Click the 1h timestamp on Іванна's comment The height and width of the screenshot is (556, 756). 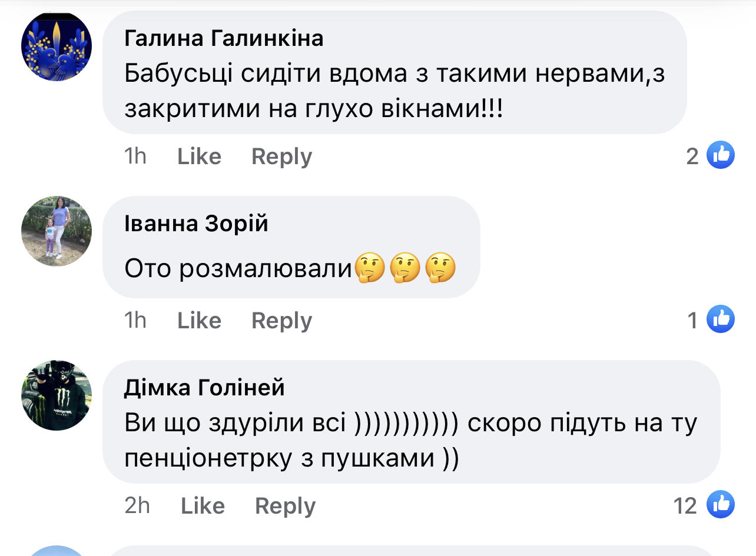pyautogui.click(x=135, y=321)
